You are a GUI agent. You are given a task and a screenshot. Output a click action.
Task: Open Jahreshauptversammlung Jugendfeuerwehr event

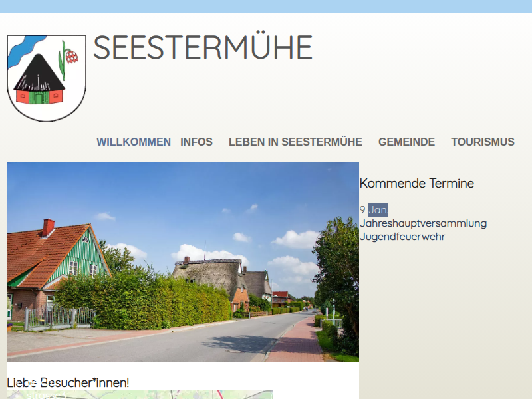click(423, 230)
